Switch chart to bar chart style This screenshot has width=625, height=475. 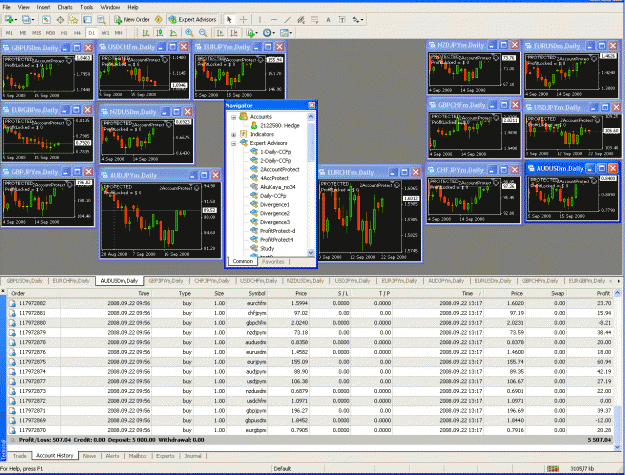(146, 33)
